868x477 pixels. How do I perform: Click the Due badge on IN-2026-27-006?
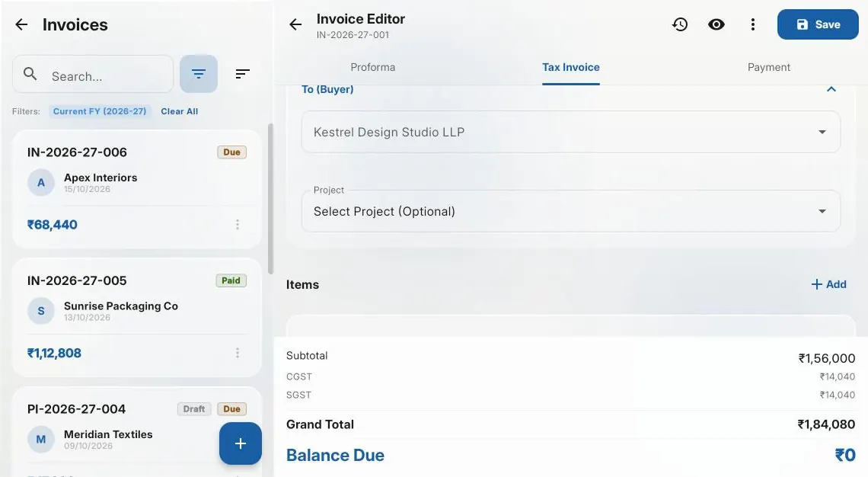(x=232, y=152)
